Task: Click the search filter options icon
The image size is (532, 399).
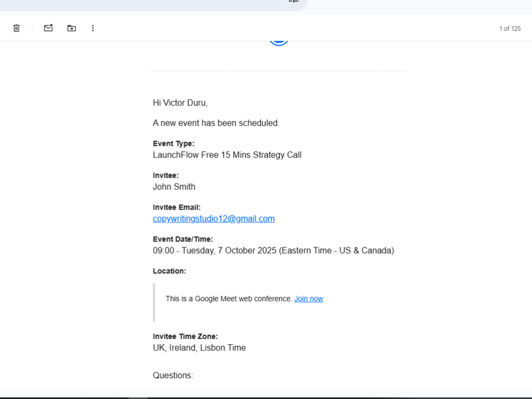Action: (294, 2)
